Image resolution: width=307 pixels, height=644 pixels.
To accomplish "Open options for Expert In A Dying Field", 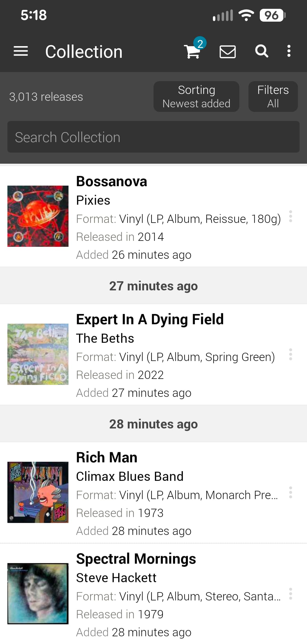I will click(x=290, y=354).
